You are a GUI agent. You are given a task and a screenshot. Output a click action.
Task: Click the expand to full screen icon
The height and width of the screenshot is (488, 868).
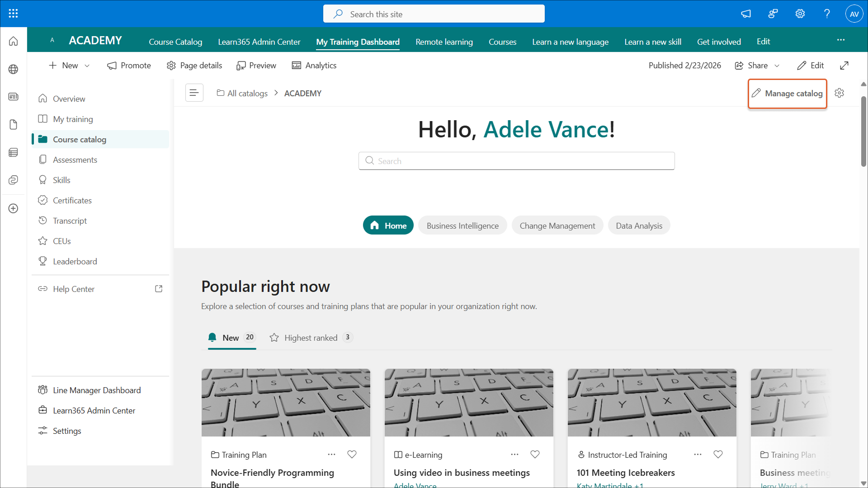pos(844,66)
